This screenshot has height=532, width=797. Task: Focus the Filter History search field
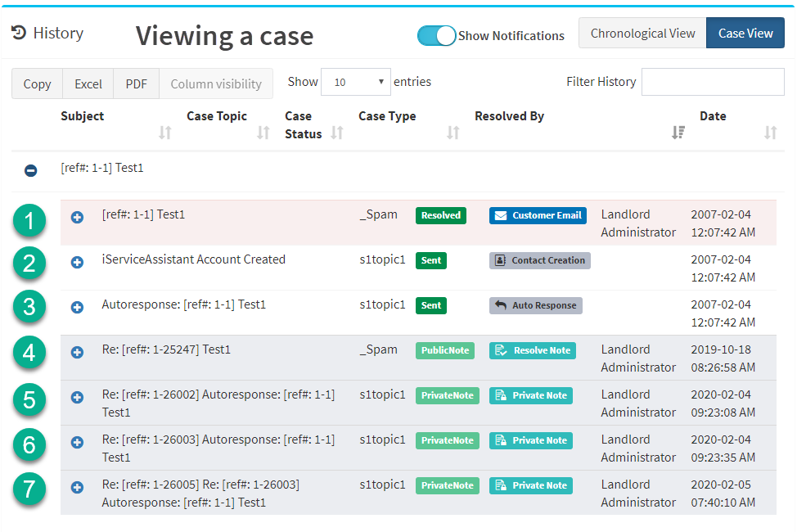tap(713, 82)
